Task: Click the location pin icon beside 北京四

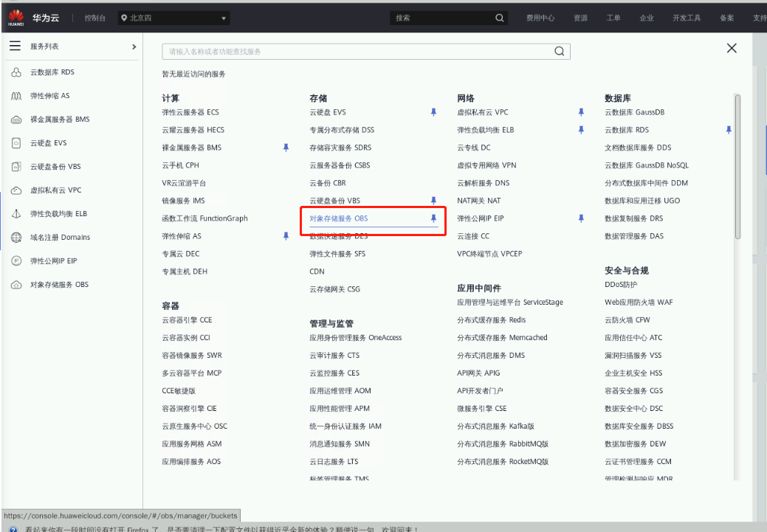Action: [124, 18]
